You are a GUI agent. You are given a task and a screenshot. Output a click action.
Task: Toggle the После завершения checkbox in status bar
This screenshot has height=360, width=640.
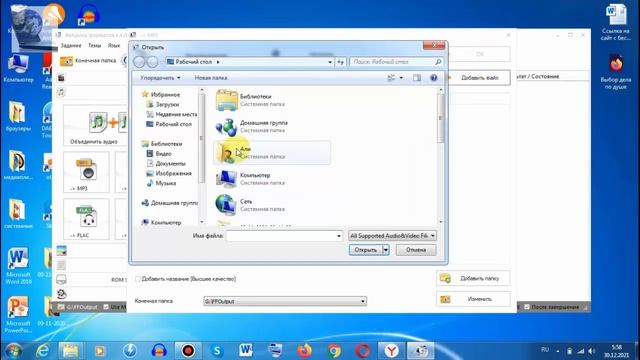pyautogui.click(x=527, y=307)
